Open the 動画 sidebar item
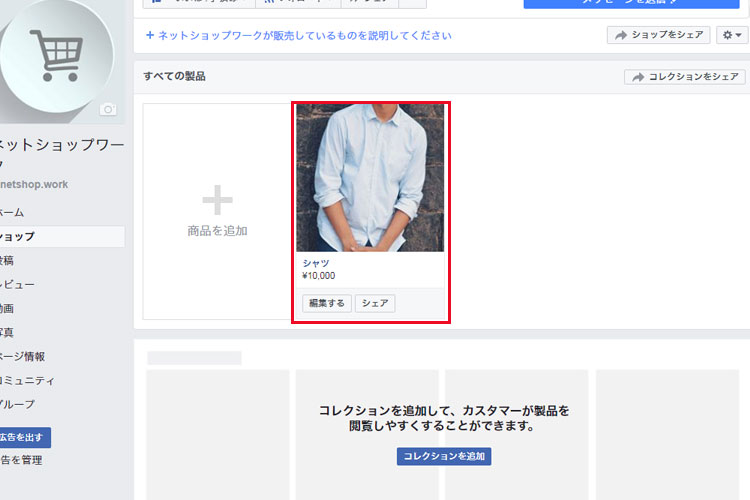Screen dimensions: 750x500 [7, 309]
